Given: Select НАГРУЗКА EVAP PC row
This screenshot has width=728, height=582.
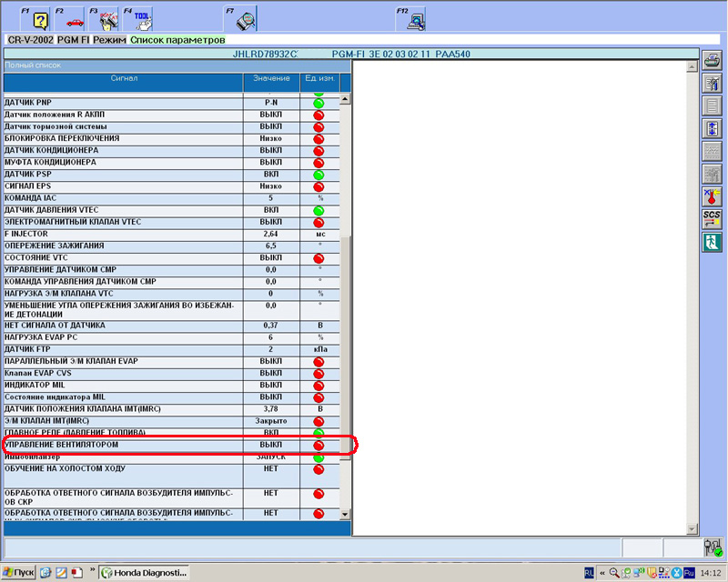Looking at the screenshot, I should (x=172, y=337).
